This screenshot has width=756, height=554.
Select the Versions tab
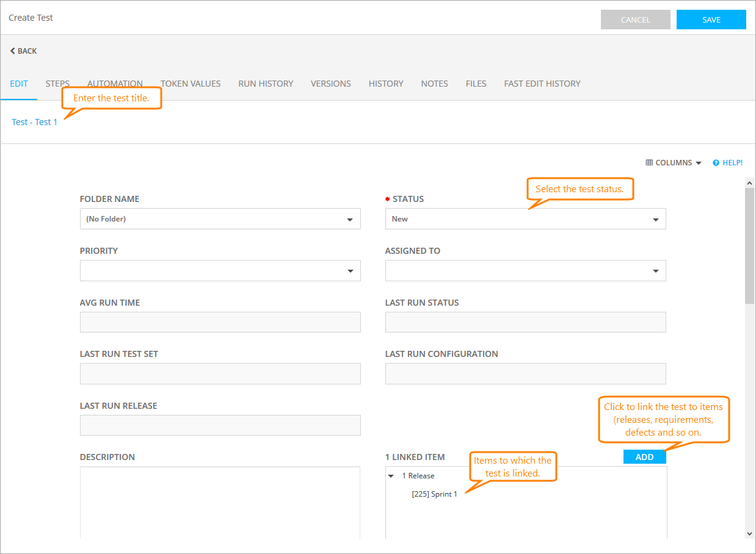point(330,84)
